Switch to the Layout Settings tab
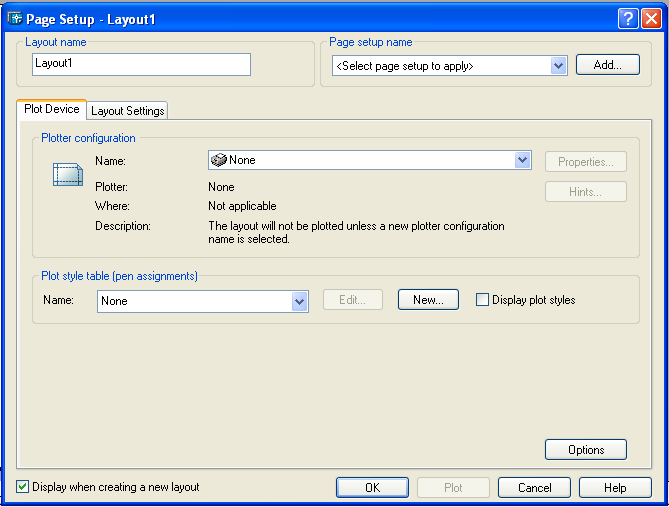Viewport: 669px width, 507px height. point(128,111)
